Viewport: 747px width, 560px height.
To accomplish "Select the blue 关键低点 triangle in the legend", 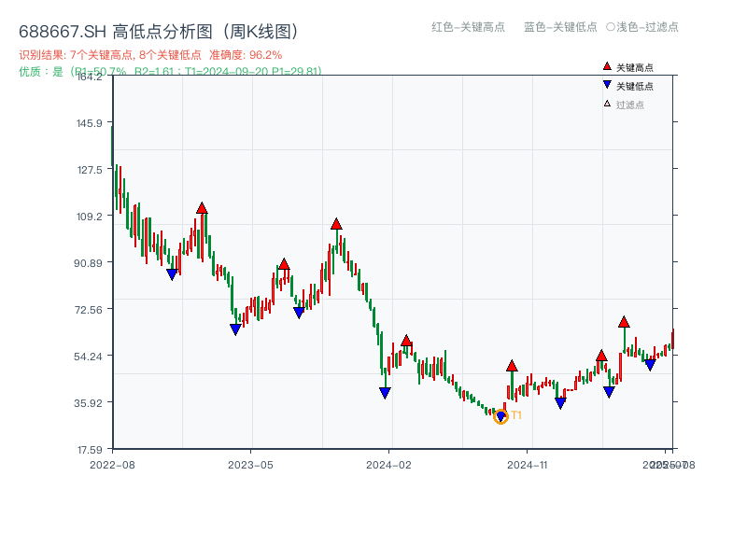I will click(x=605, y=85).
